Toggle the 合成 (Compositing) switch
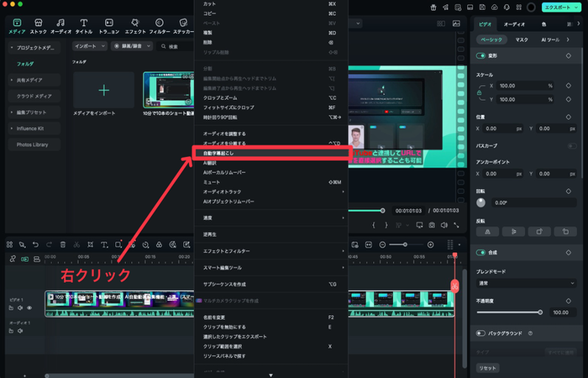The width and height of the screenshot is (588, 378). coord(481,252)
